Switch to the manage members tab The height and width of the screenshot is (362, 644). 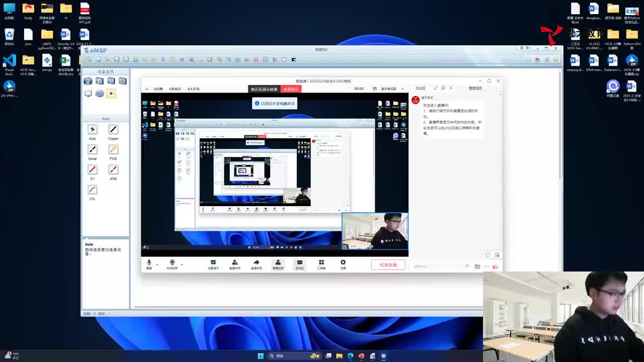(x=475, y=88)
